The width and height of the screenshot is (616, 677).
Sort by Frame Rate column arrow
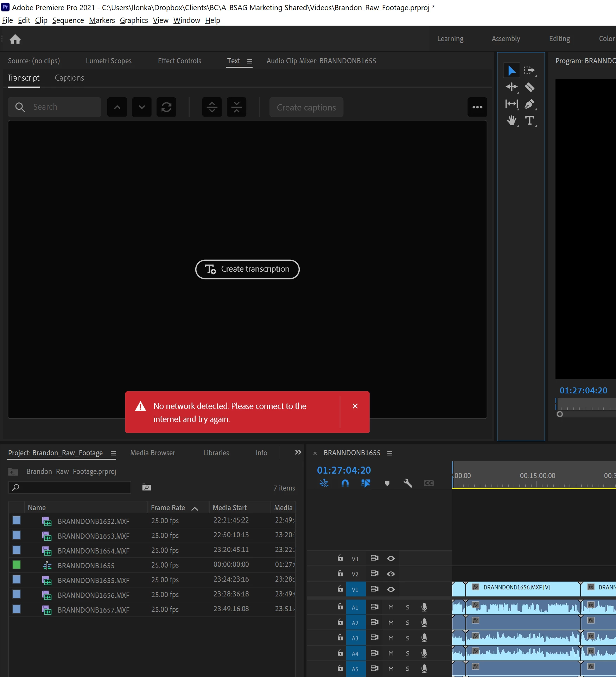click(195, 508)
